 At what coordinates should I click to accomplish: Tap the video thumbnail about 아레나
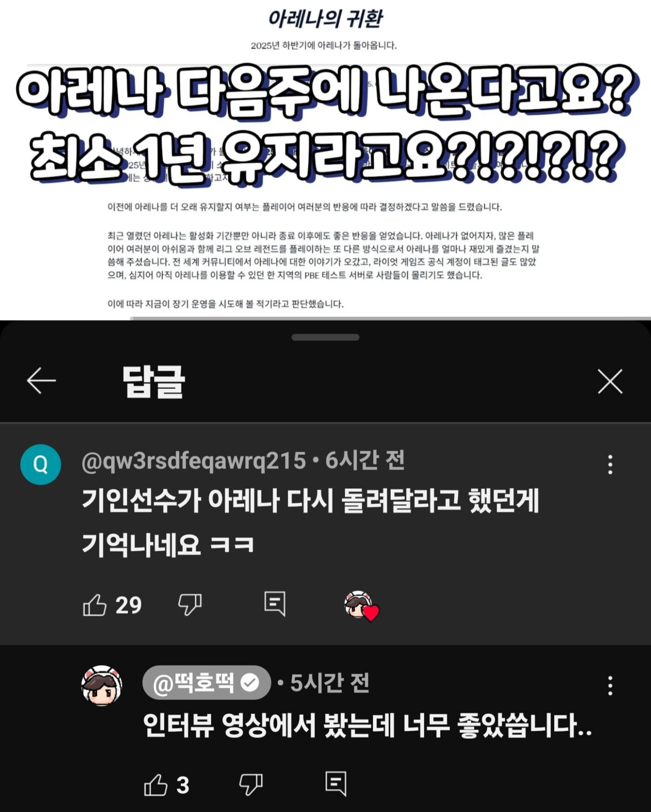click(x=325, y=160)
